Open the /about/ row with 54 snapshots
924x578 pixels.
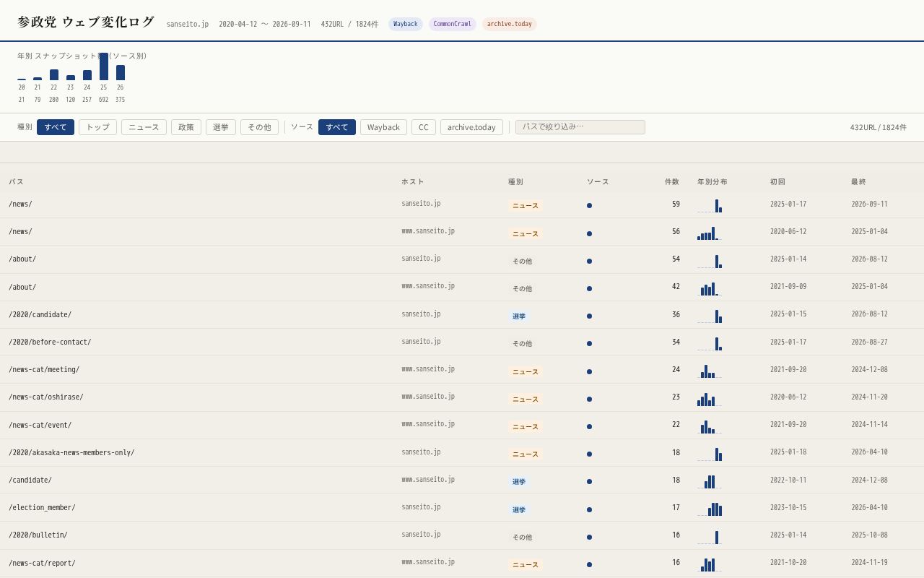coord(462,259)
